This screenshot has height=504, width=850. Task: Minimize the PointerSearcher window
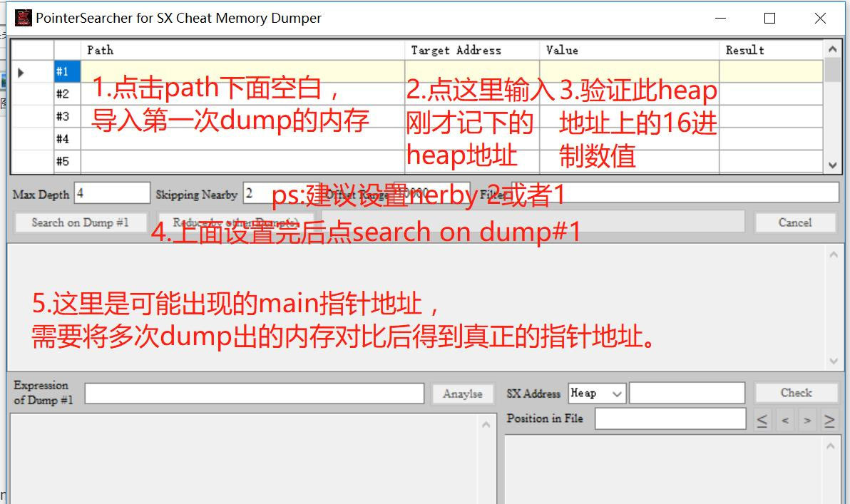720,19
